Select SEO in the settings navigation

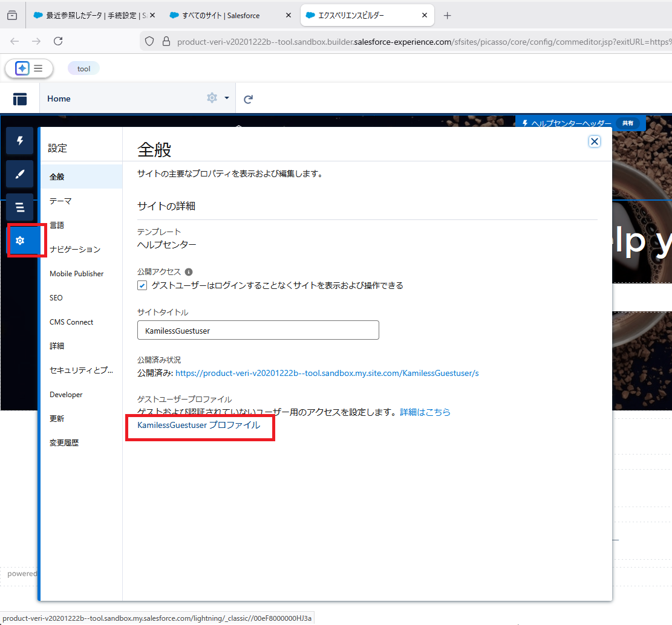click(56, 297)
